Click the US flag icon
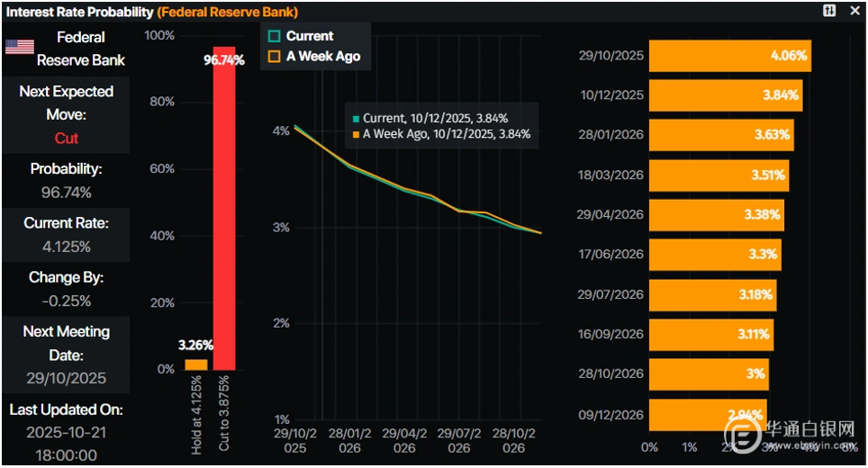This screenshot has width=868, height=468. [x=20, y=48]
